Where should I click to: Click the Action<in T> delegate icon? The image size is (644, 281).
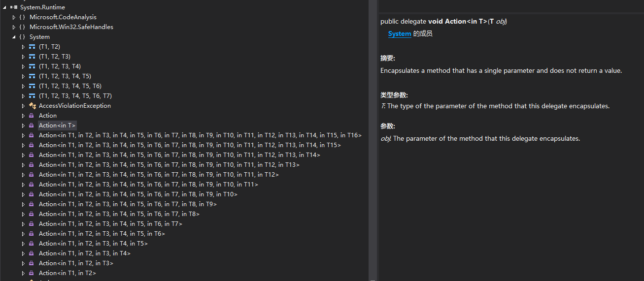[x=32, y=125]
